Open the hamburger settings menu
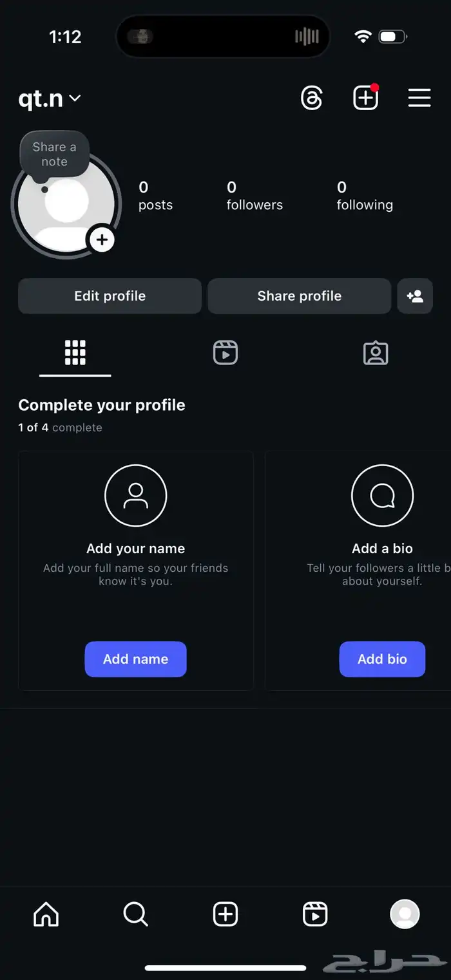 pyautogui.click(x=419, y=99)
